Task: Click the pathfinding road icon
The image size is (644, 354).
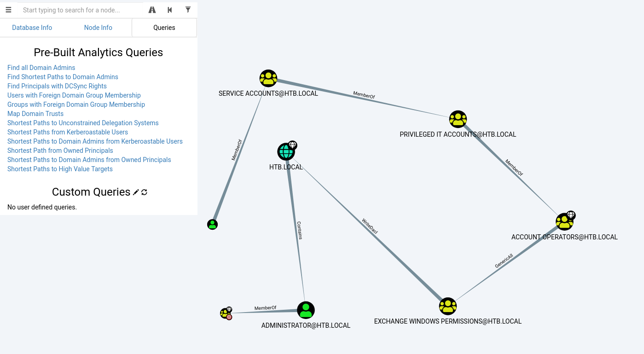Action: [x=152, y=10]
